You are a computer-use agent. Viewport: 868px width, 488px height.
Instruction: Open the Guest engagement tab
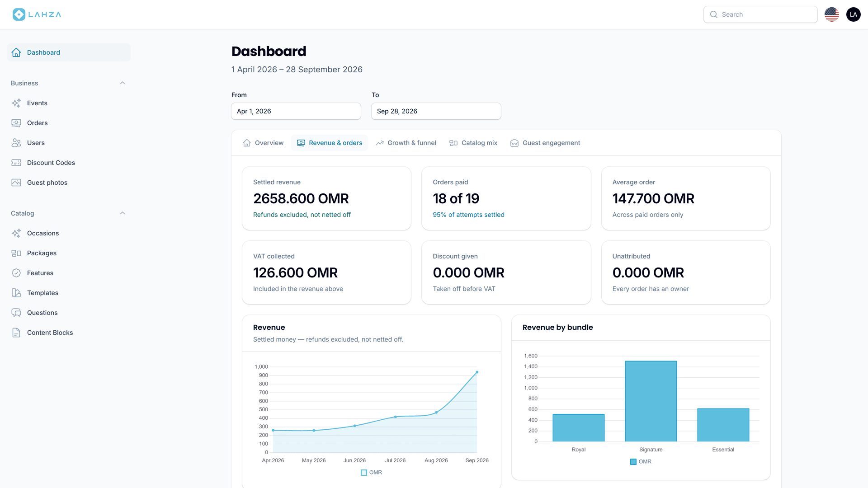pos(545,143)
